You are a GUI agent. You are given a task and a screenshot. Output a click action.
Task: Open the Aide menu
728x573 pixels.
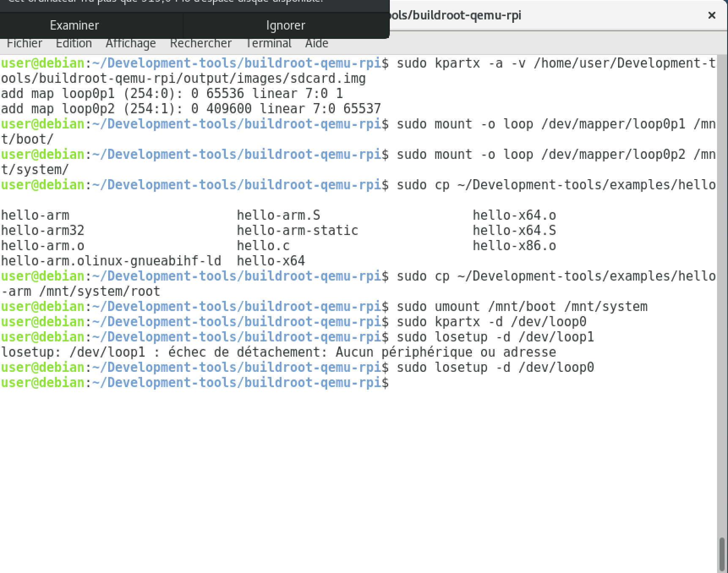[317, 43]
